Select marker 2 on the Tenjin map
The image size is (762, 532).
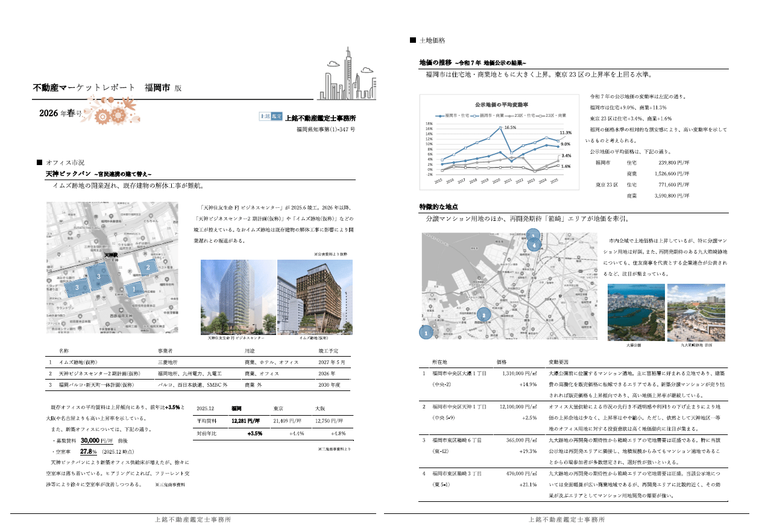[x=148, y=266]
